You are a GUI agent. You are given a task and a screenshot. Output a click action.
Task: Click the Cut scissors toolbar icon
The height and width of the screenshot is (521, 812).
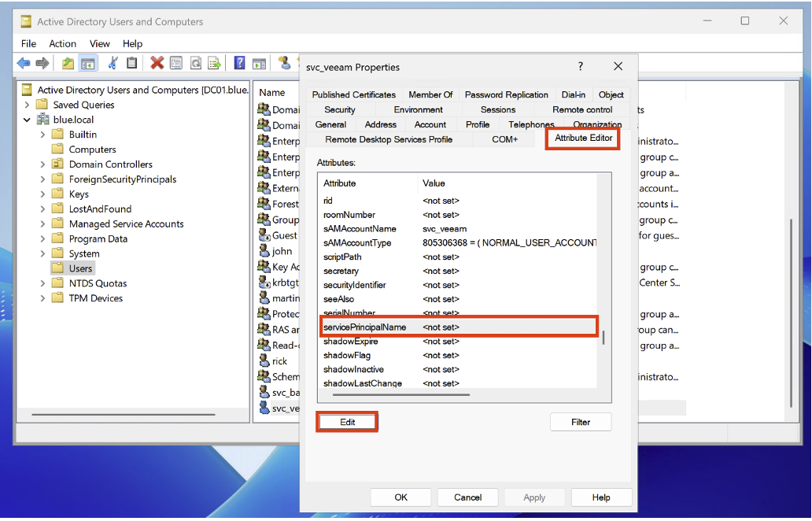(113, 64)
